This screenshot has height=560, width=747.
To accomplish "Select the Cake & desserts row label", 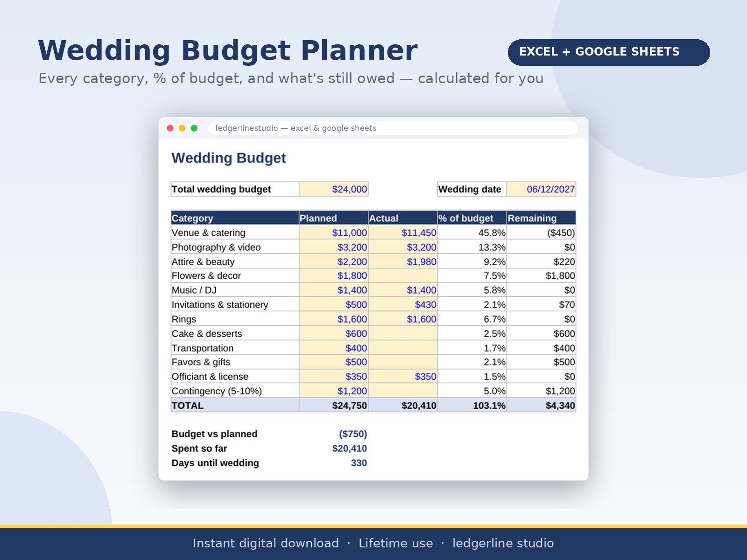I will pyautogui.click(x=235, y=333).
